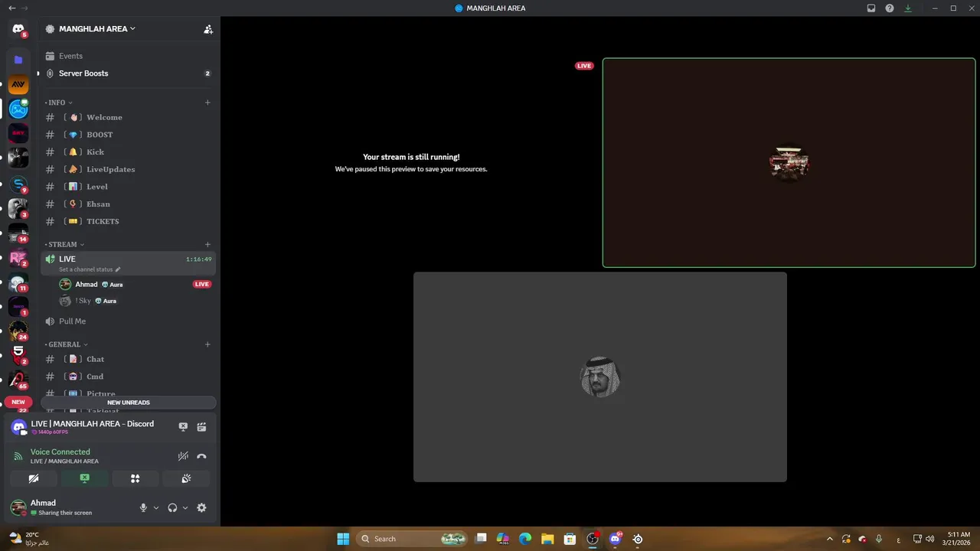The image size is (980, 551).
Task: Click the paused stream preview message
Action: pyautogui.click(x=411, y=163)
